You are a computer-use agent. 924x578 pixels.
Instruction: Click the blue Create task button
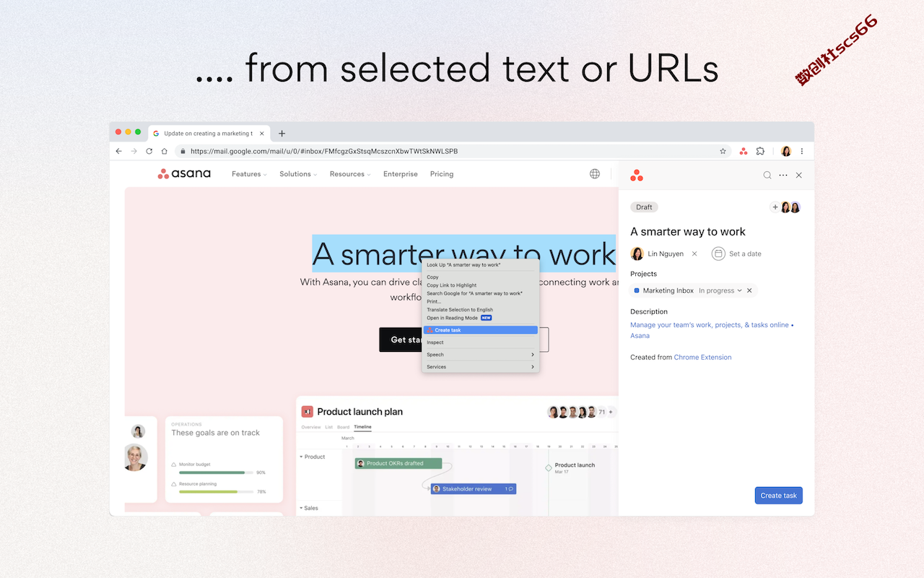pos(779,496)
